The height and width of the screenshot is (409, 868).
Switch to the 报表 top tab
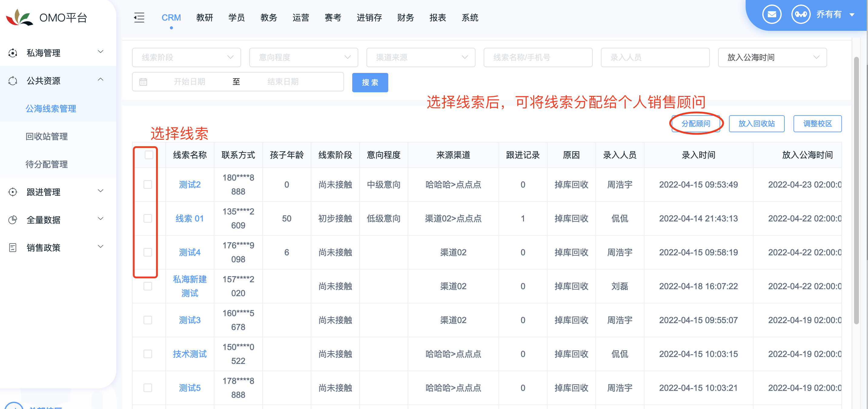pyautogui.click(x=438, y=18)
